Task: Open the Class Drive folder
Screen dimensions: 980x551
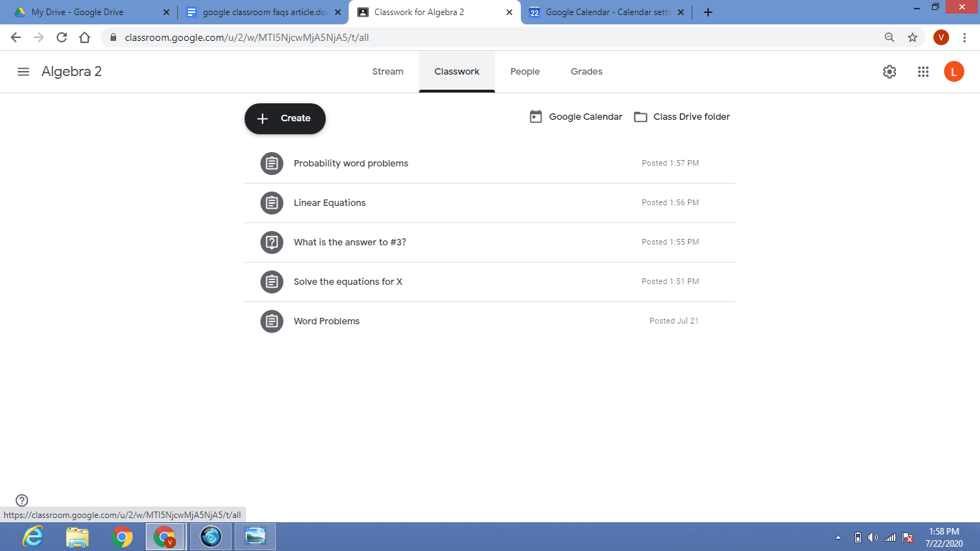Action: click(x=682, y=117)
